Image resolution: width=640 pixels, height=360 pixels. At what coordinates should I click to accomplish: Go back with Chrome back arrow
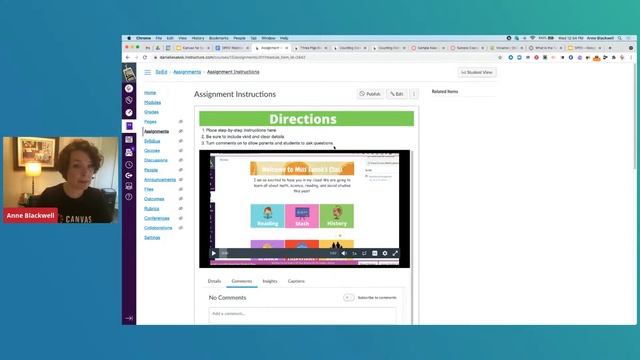127,58
